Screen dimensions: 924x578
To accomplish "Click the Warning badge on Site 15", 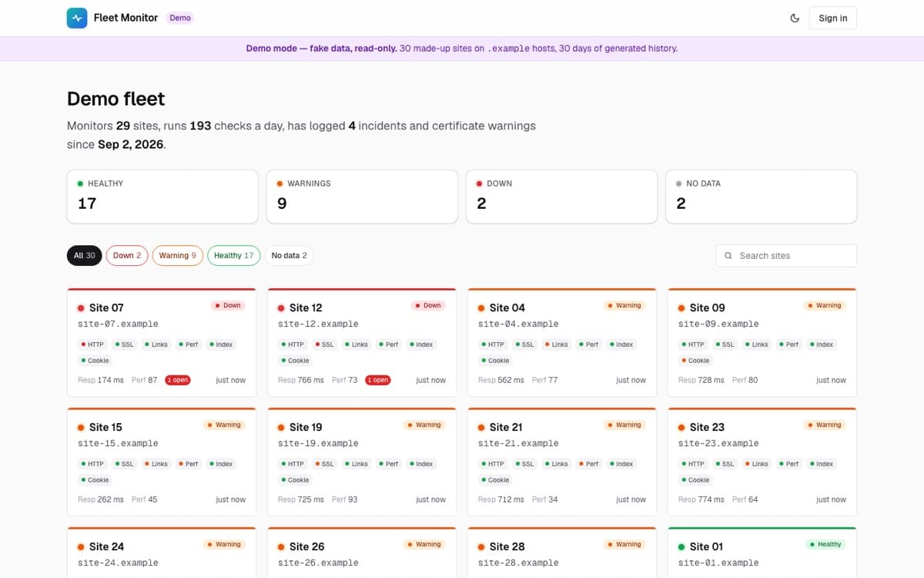I will point(224,425).
